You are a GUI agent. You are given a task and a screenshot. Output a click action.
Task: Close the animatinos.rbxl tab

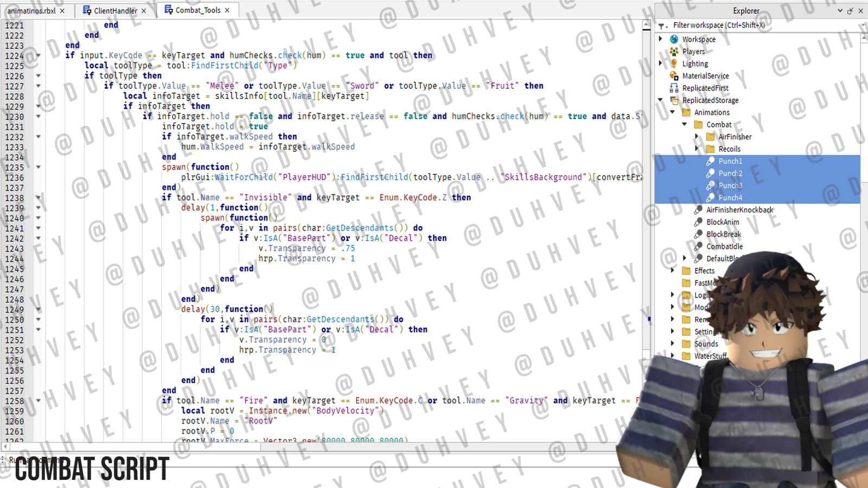click(62, 11)
